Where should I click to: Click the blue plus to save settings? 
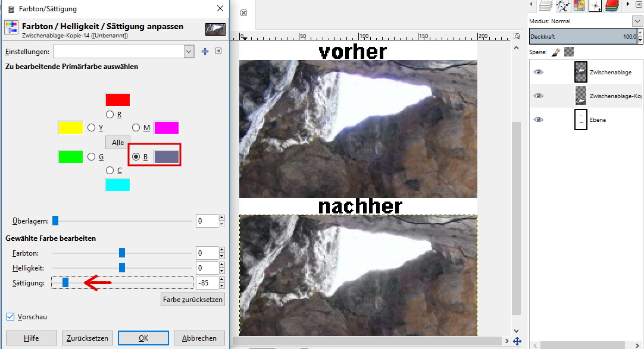(205, 51)
